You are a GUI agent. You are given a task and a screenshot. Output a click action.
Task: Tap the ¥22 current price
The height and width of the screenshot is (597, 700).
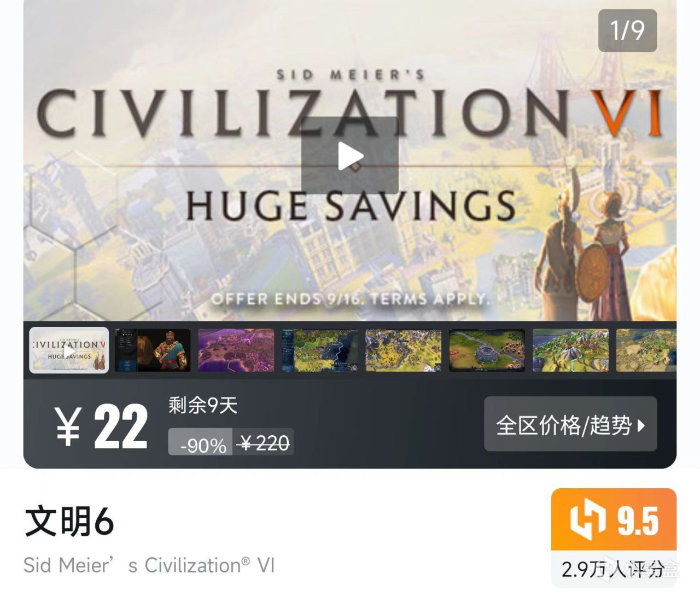(101, 427)
